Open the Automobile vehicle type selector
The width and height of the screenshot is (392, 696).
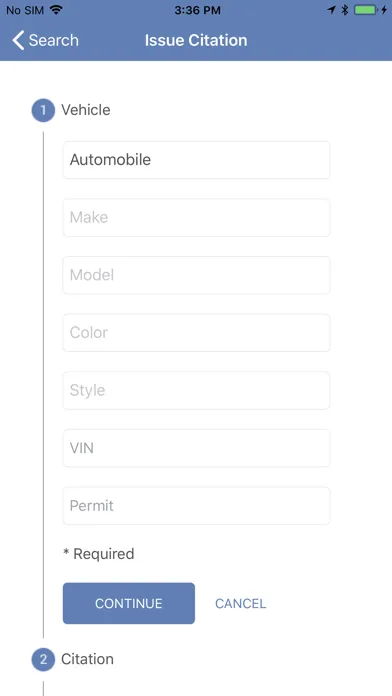click(196, 160)
